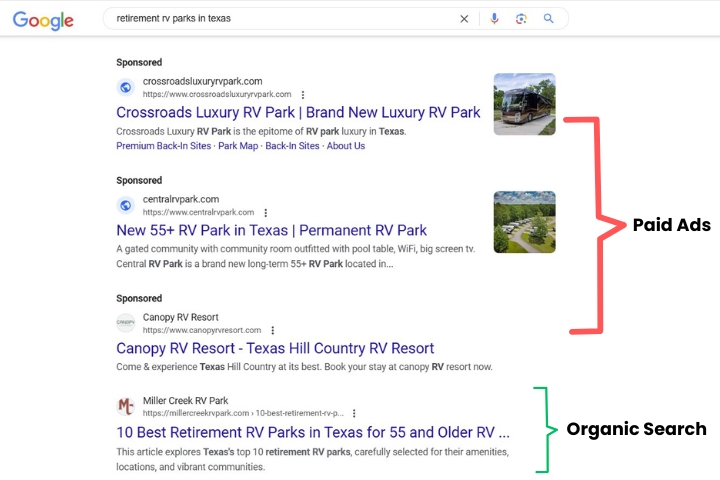The width and height of the screenshot is (720, 480).
Task: Click the millercreekrvpark.com breadcrumb URL
Action: (x=243, y=413)
